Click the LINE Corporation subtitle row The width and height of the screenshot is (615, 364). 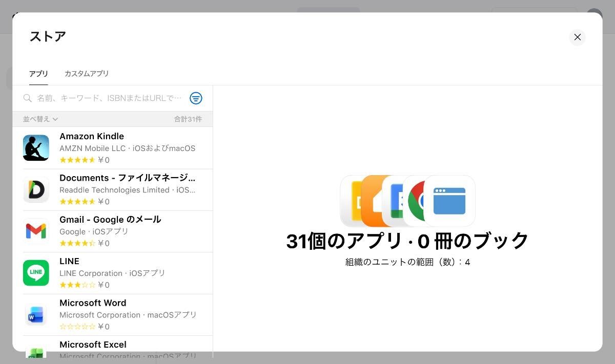pyautogui.click(x=112, y=273)
